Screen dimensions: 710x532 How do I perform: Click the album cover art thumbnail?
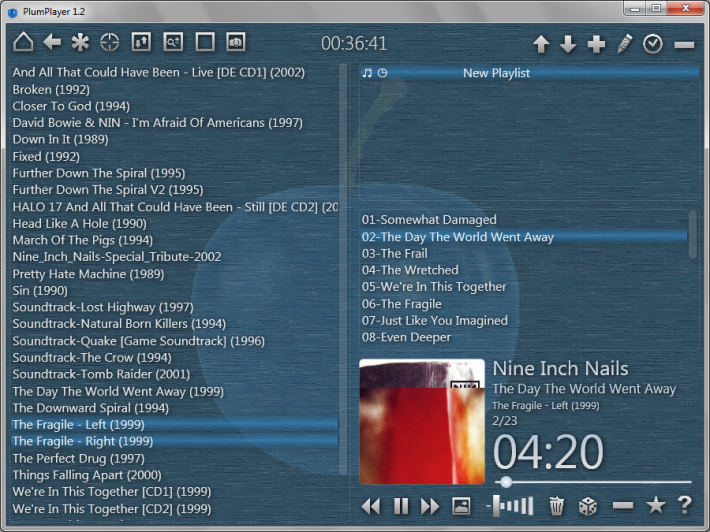(x=422, y=422)
